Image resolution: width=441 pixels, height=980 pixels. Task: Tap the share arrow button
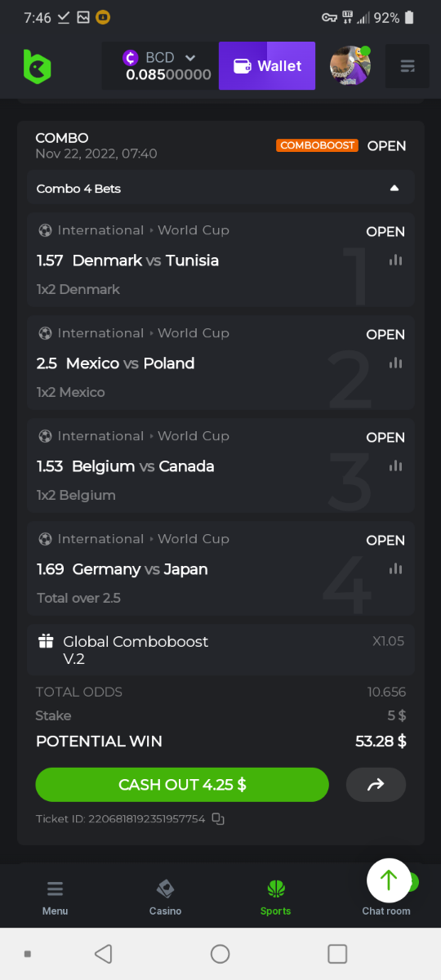tap(376, 785)
